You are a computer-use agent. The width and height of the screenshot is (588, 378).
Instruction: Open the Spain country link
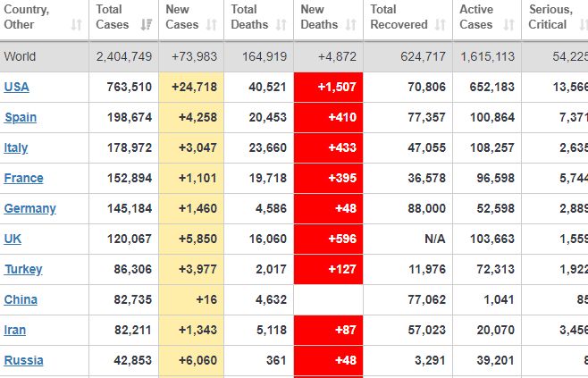[21, 117]
